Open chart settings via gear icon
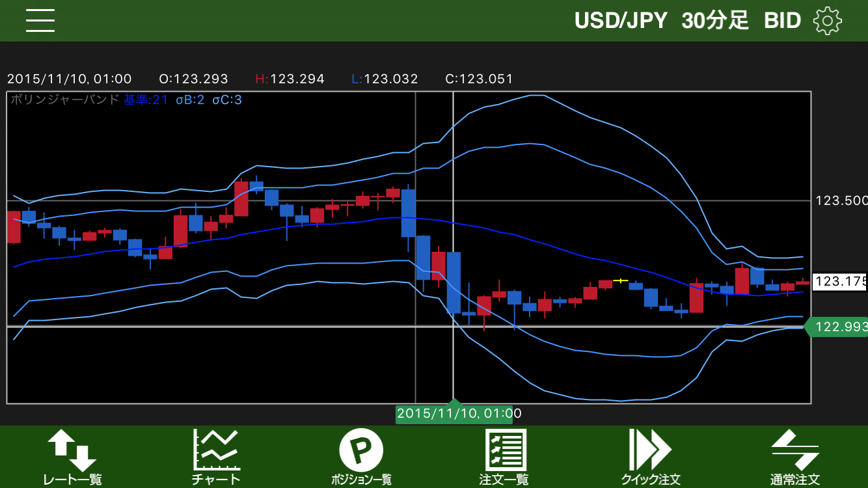The image size is (868, 488). 827,21
